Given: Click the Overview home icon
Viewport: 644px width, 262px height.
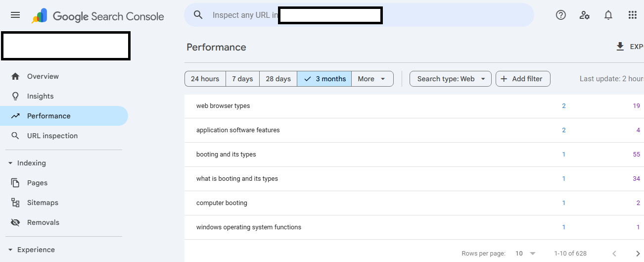Looking at the screenshot, I should [x=15, y=76].
